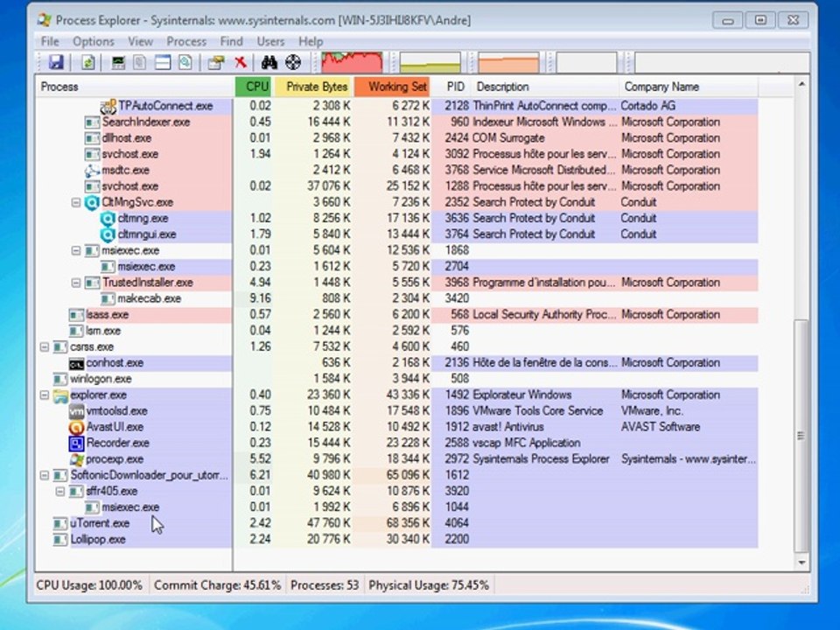Collapse the parent msiexec.exe PID 1868 node
This screenshot has height=630, width=840.
pyautogui.click(x=76, y=251)
